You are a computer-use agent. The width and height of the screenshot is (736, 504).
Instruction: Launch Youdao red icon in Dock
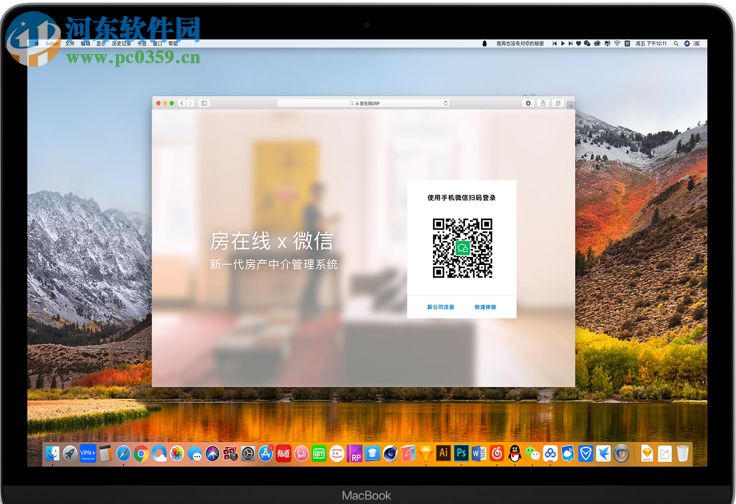click(284, 454)
